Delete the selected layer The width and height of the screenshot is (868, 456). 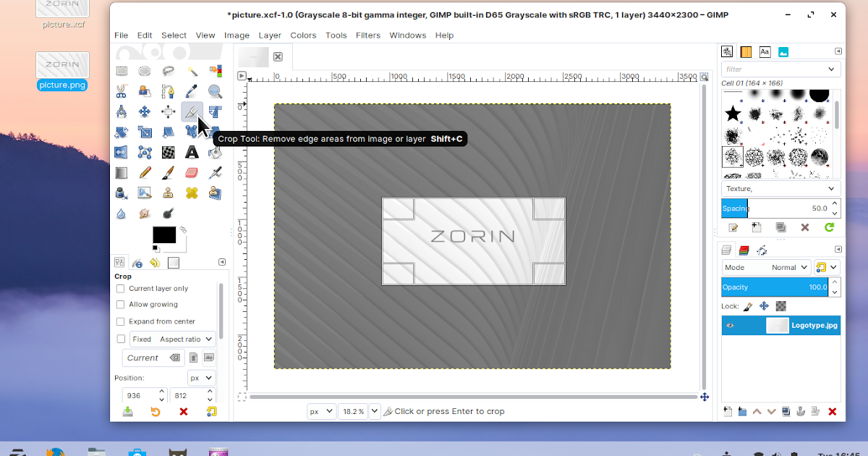pos(831,411)
